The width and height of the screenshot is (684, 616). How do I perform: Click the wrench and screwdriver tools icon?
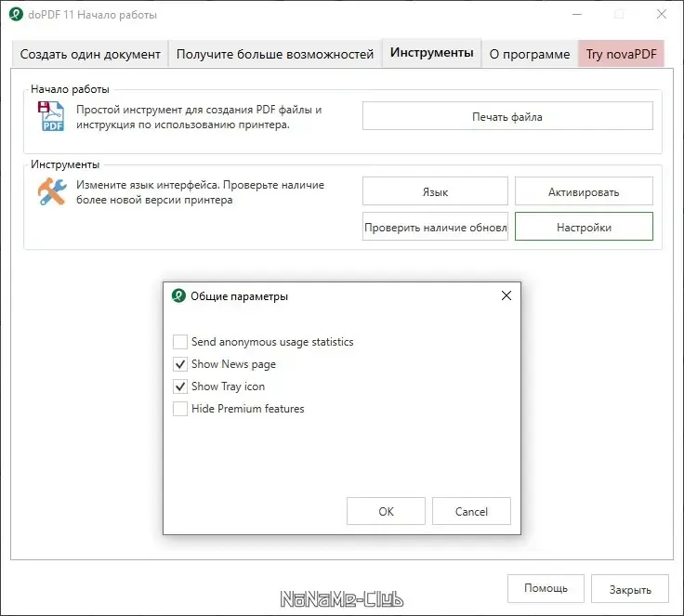pyautogui.click(x=51, y=192)
